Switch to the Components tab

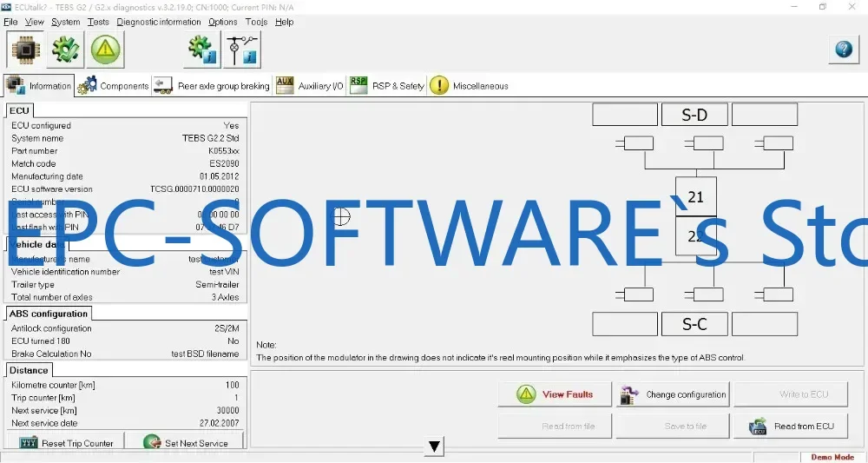coord(114,86)
